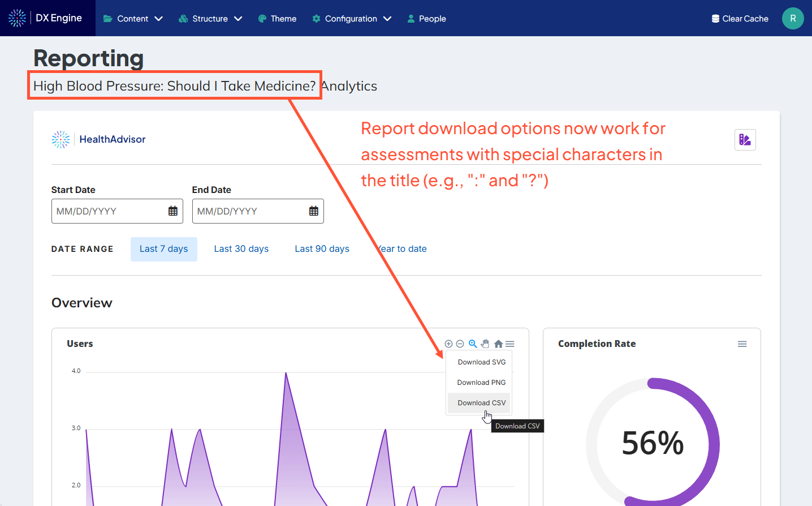Choose Download SVG from chart menu
Viewport: 812px width, 506px height.
(x=480, y=362)
